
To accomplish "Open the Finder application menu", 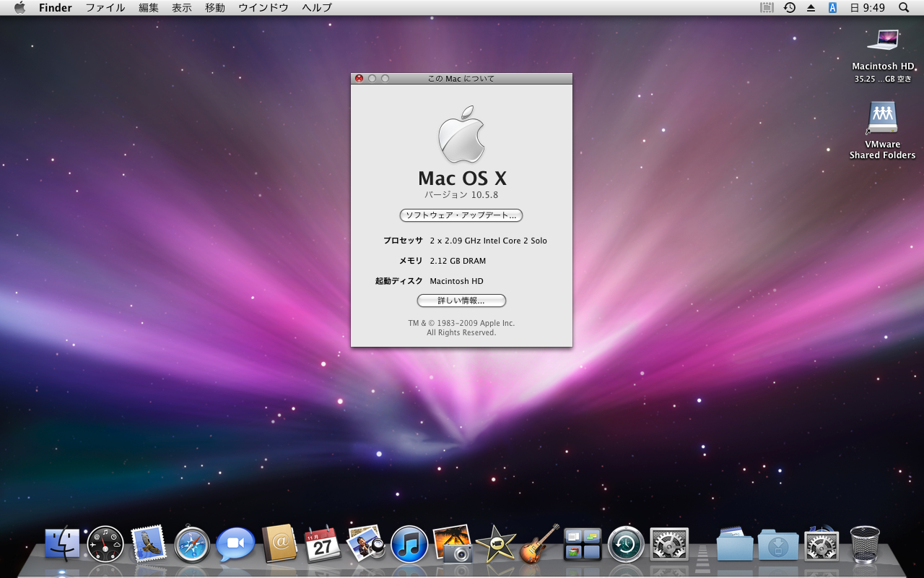I will tap(56, 7).
